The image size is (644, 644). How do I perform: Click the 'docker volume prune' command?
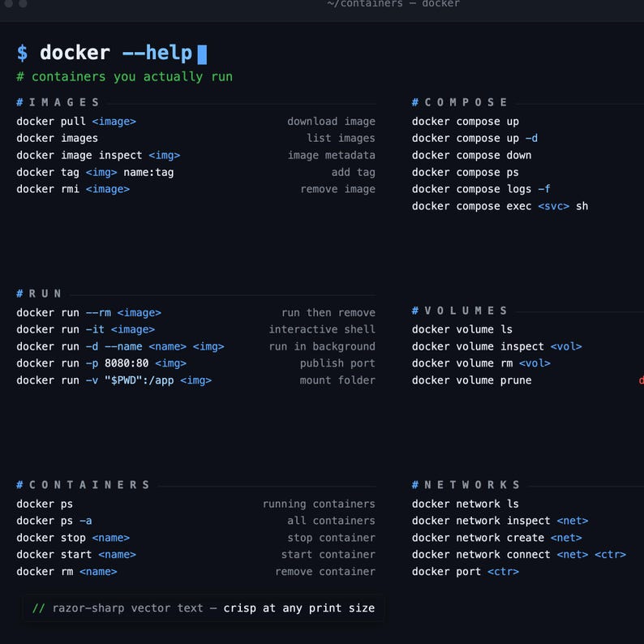(471, 380)
